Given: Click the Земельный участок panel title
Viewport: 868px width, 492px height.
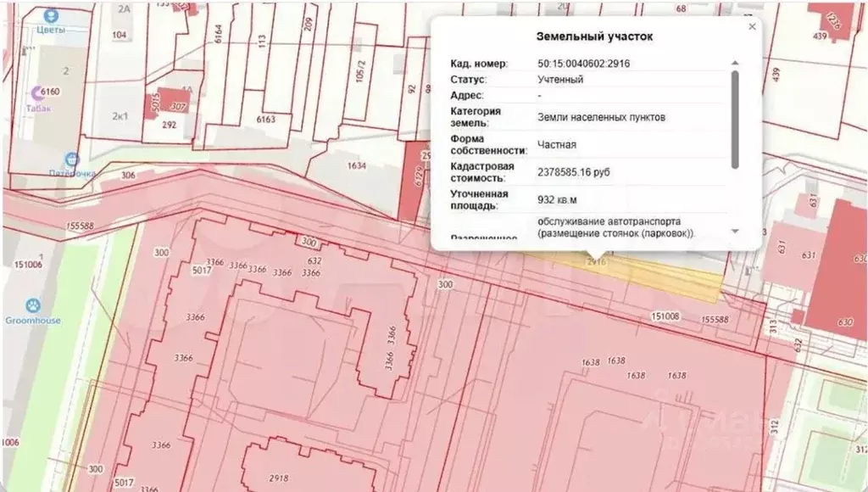Looking at the screenshot, I should (x=595, y=36).
